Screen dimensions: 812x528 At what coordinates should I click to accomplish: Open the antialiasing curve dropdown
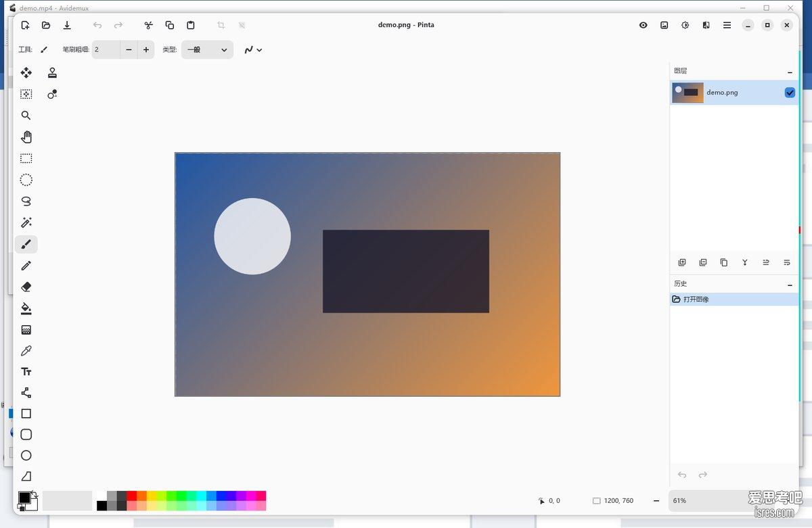pyautogui.click(x=253, y=49)
